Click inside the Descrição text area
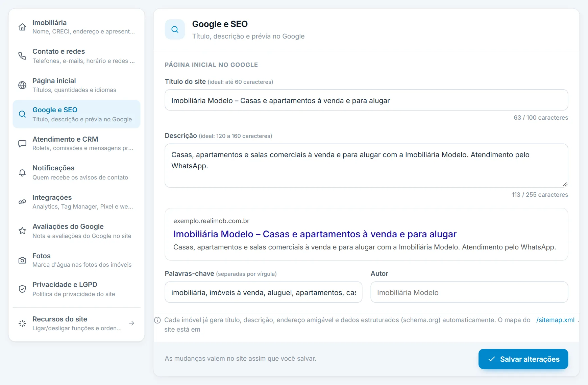This screenshot has height=385, width=588. click(366, 166)
